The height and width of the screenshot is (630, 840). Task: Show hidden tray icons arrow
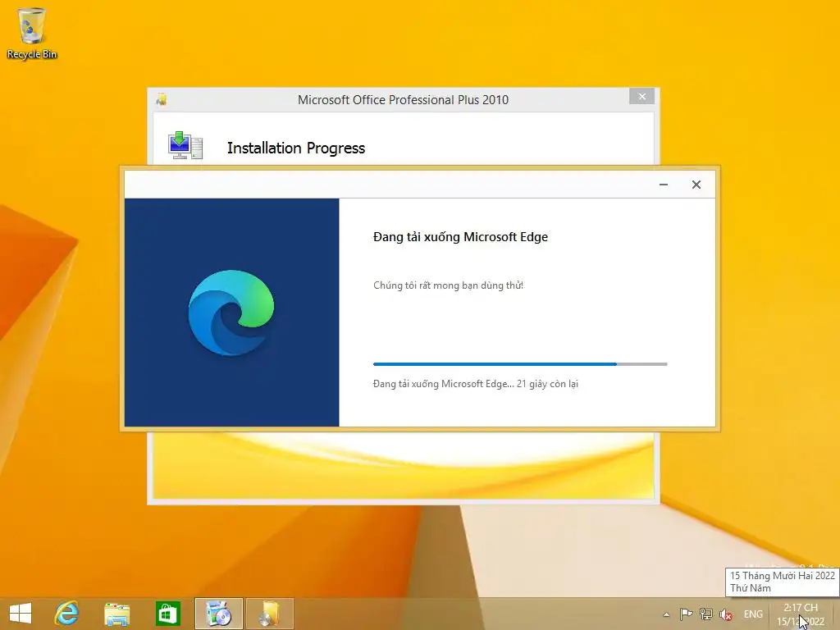pyautogui.click(x=666, y=614)
